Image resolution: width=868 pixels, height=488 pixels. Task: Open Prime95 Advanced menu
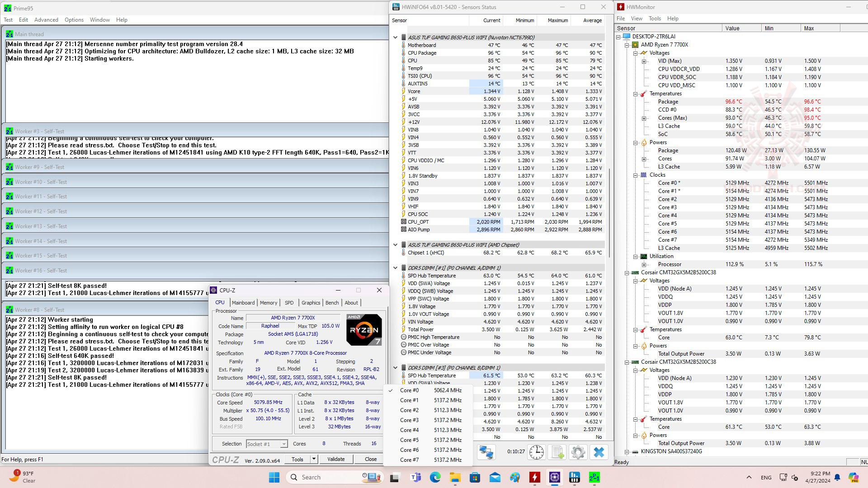pos(46,20)
